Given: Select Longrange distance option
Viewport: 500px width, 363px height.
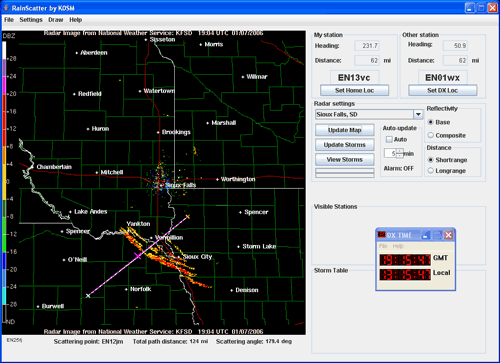Looking at the screenshot, I should (x=431, y=171).
